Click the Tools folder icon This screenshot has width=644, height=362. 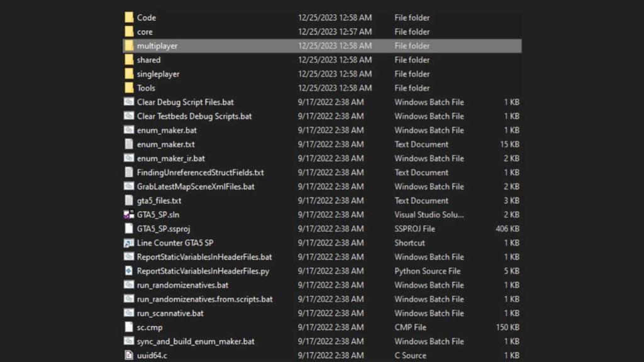tap(129, 87)
